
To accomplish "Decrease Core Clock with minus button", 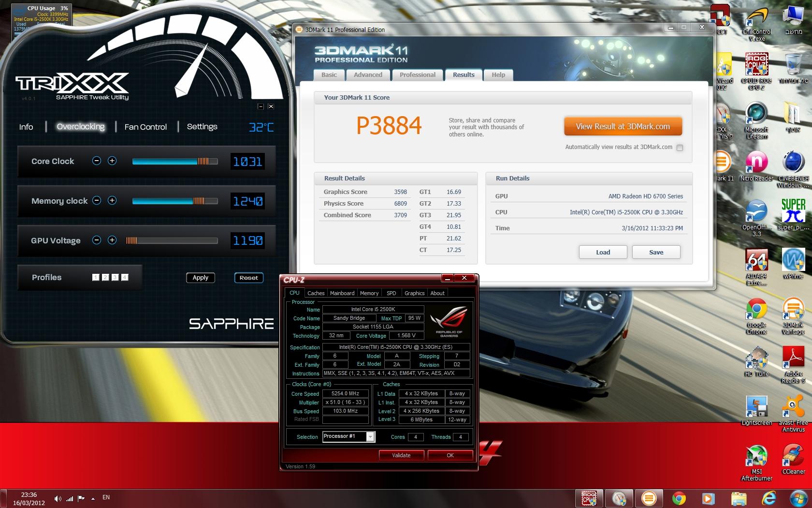I will 97,161.
